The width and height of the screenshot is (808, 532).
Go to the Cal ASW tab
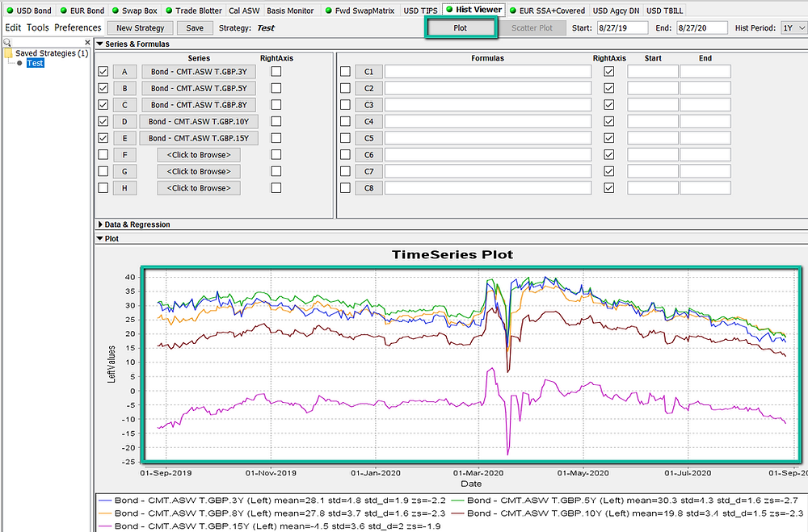pyautogui.click(x=244, y=10)
